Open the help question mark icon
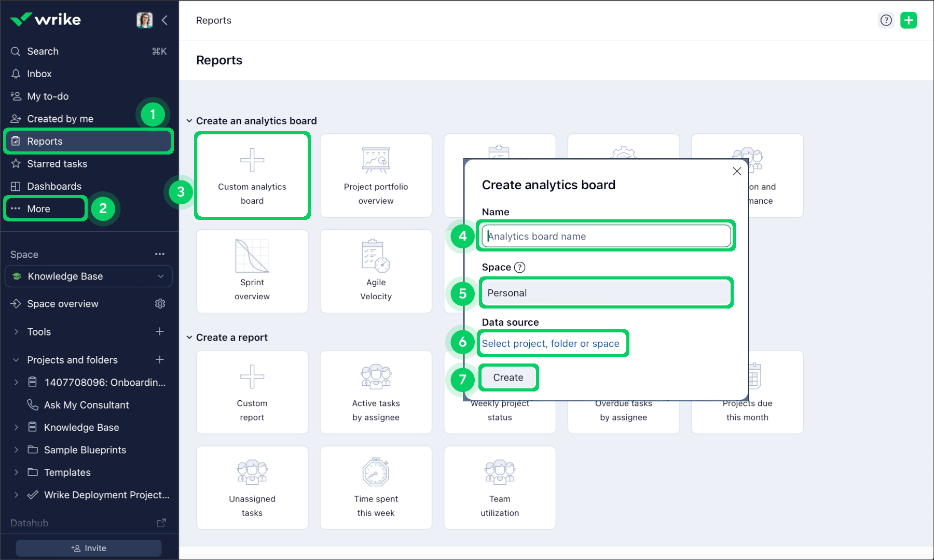 click(x=886, y=20)
